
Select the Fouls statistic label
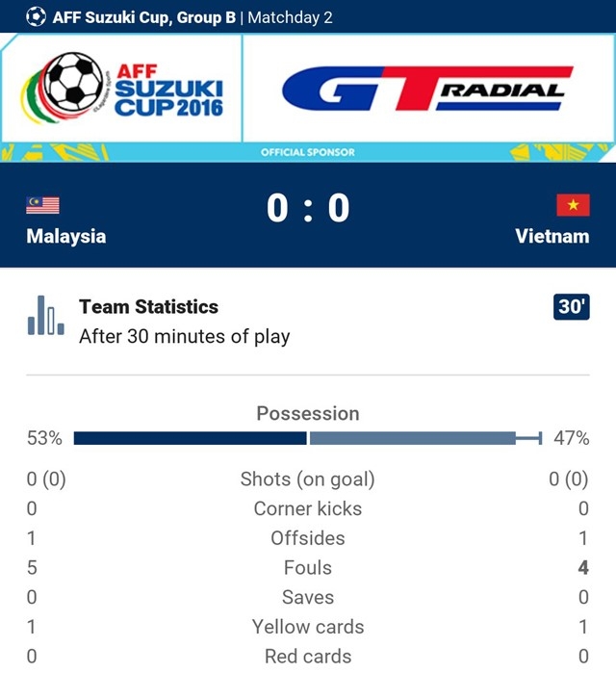308,568
